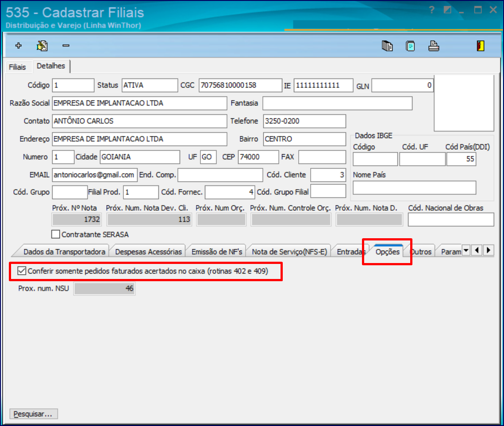Click the Código field with value 1
The width and height of the screenshot is (504, 426).
[73, 85]
